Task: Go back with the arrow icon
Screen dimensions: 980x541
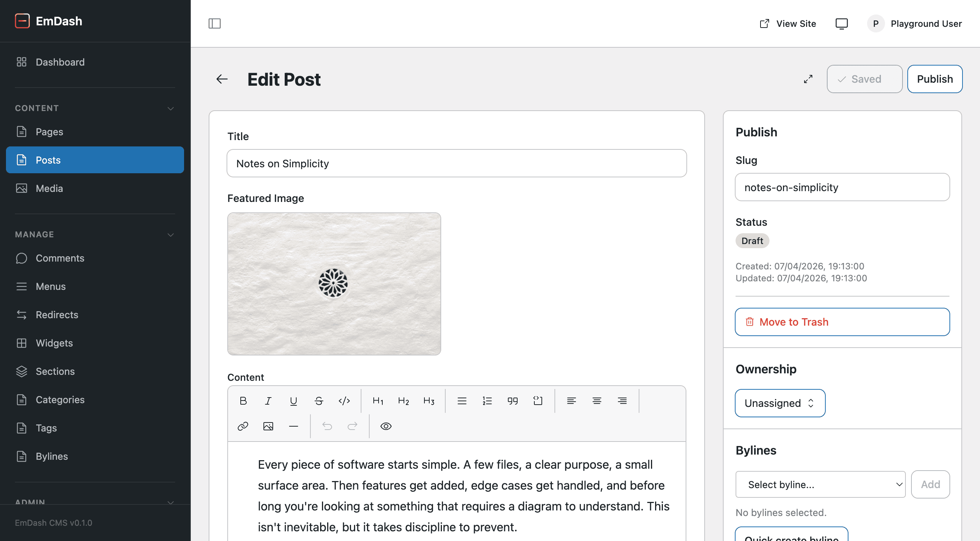Action: click(x=222, y=79)
